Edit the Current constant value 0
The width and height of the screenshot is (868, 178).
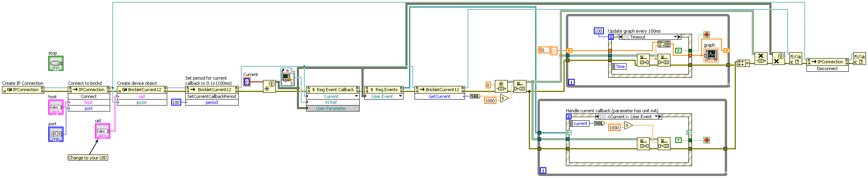(247, 82)
